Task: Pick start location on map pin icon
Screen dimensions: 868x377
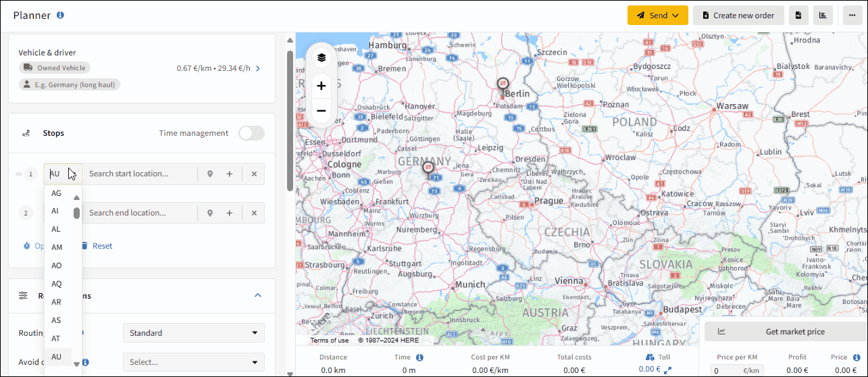Action: coord(210,174)
